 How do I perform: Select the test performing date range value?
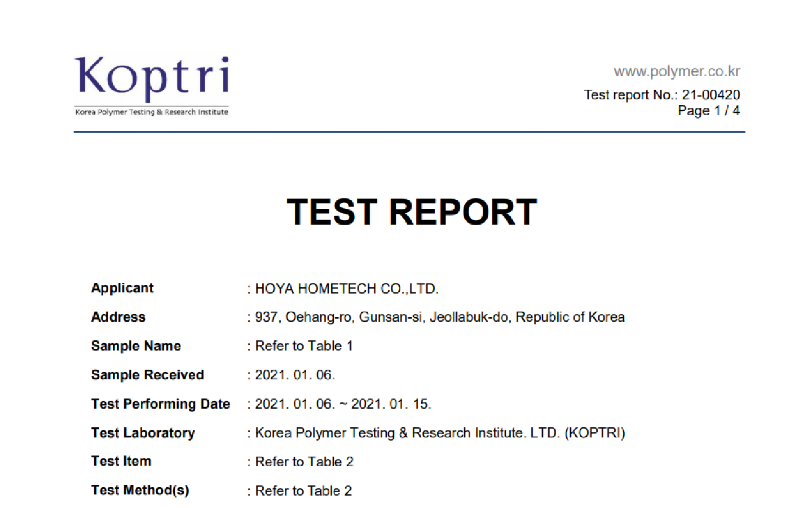pos(343,404)
